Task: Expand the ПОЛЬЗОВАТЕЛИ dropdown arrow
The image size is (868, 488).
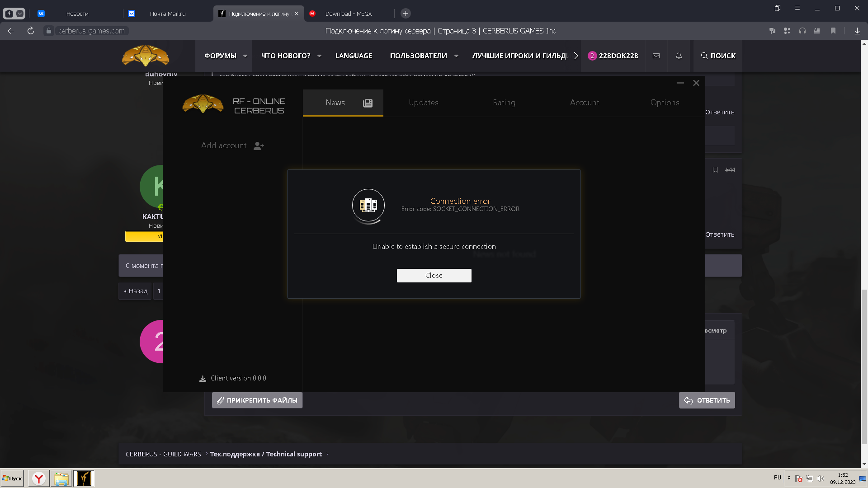Action: 456,56
